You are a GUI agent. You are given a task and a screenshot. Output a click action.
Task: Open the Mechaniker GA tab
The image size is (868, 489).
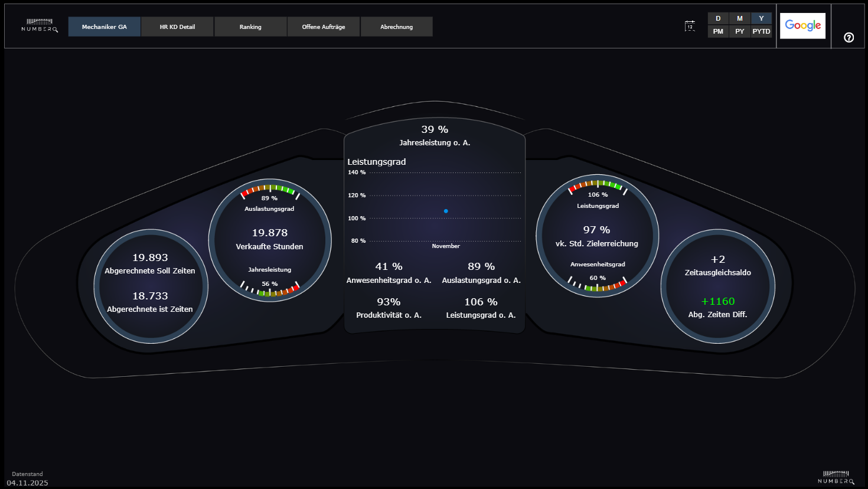105,27
